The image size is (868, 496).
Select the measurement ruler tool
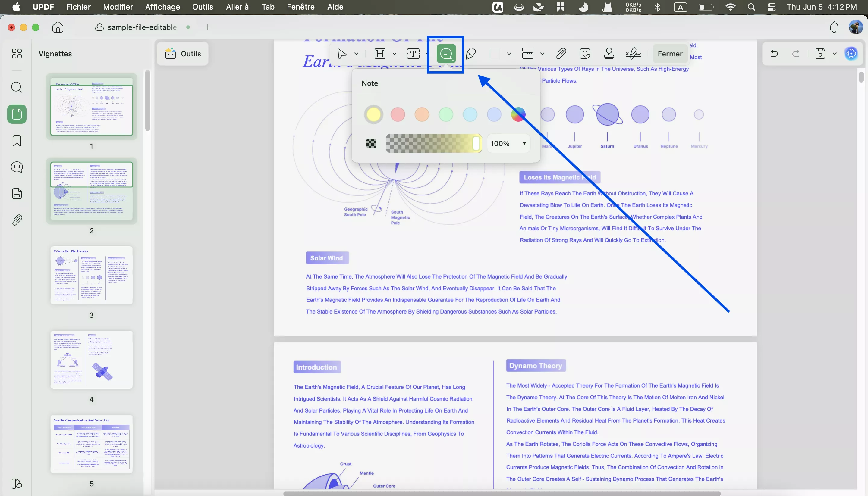(x=527, y=54)
